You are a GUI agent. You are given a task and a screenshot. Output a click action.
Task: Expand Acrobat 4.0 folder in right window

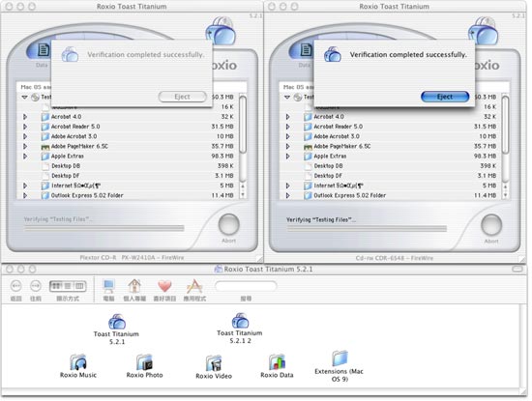point(287,117)
